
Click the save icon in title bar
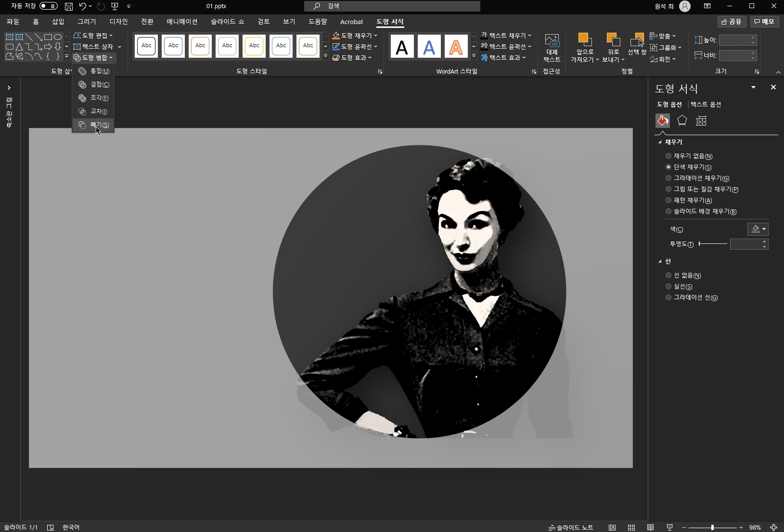coord(69,6)
